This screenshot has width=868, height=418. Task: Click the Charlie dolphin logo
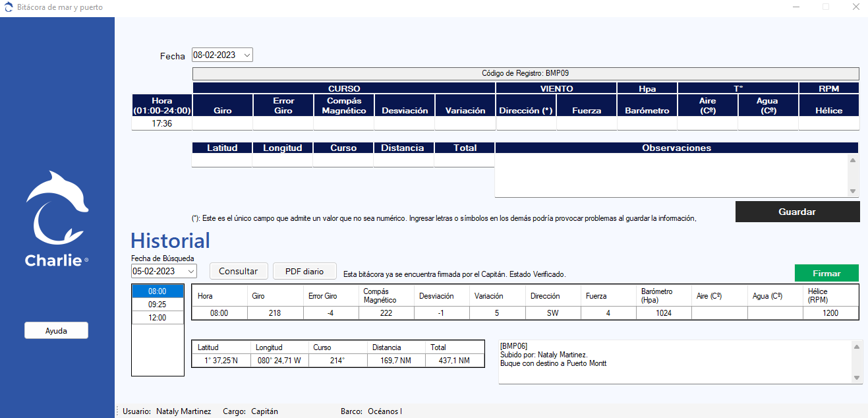tap(57, 208)
